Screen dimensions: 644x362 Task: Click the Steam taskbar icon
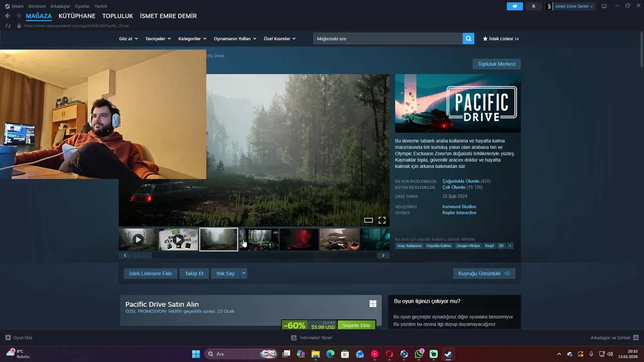448,354
